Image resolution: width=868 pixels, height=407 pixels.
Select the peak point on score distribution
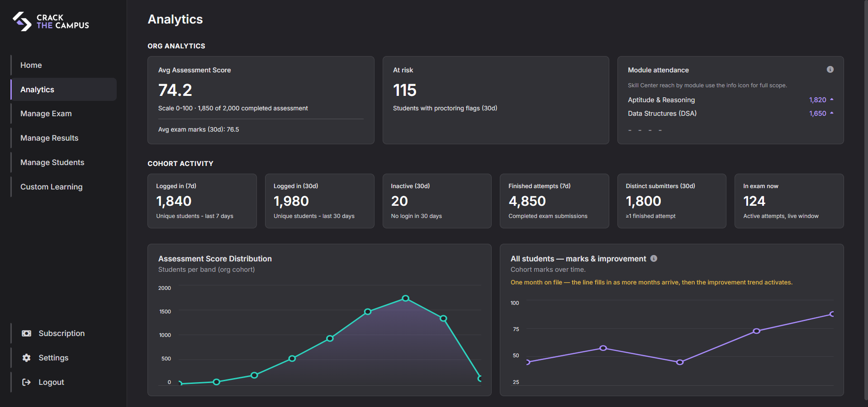click(x=405, y=298)
